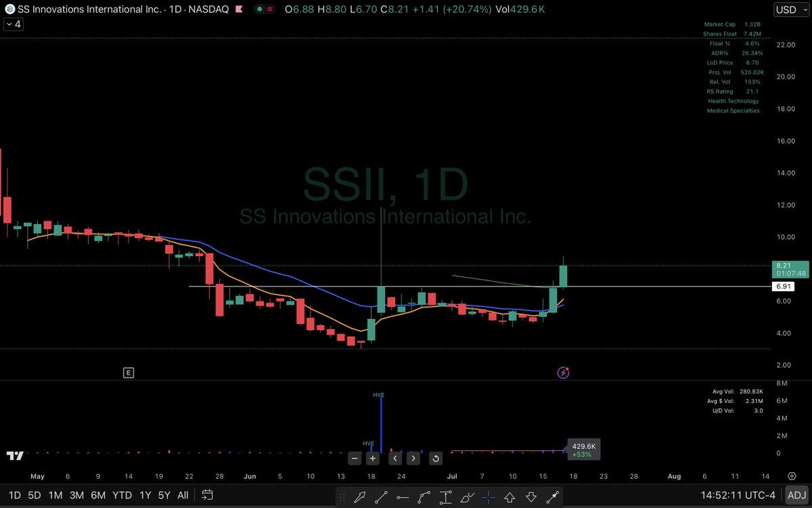
Task: Open the go-to-date calendar icon
Action: 207,495
